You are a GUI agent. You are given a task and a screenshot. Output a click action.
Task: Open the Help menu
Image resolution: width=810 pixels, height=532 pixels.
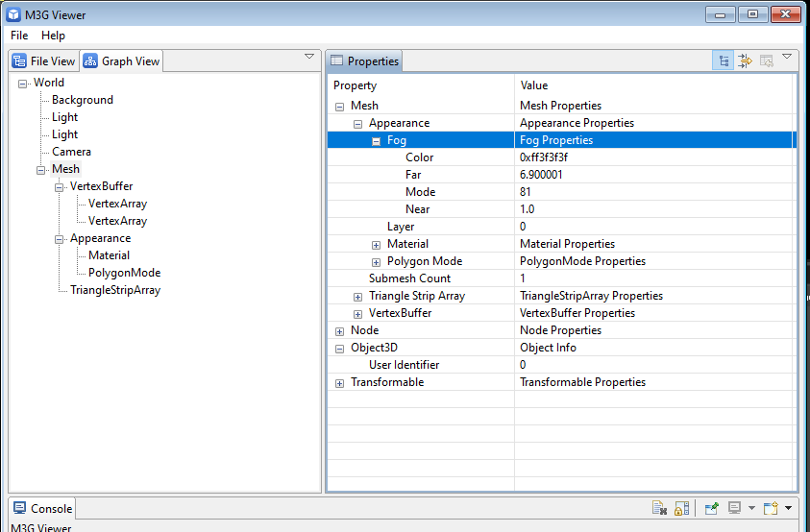coord(53,36)
